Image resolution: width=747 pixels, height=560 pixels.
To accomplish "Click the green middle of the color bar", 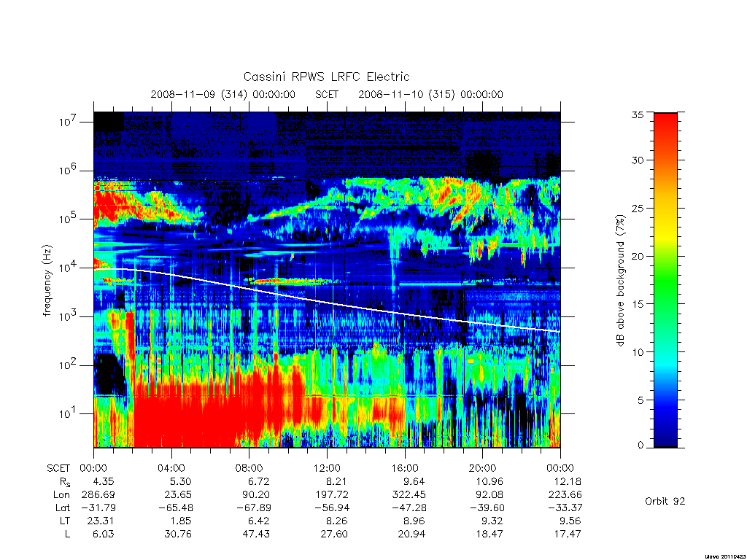I will 665,281.
